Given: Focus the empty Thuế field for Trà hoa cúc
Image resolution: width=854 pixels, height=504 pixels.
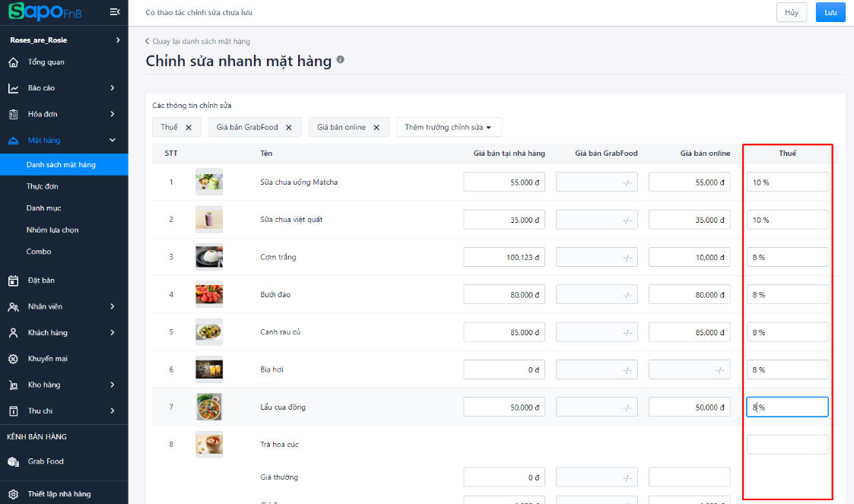Looking at the screenshot, I should (x=788, y=444).
